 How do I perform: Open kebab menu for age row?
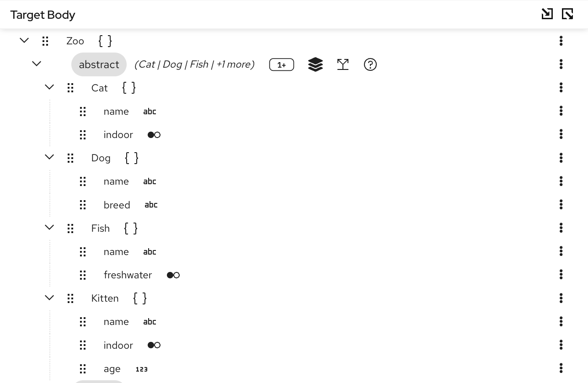tap(561, 368)
